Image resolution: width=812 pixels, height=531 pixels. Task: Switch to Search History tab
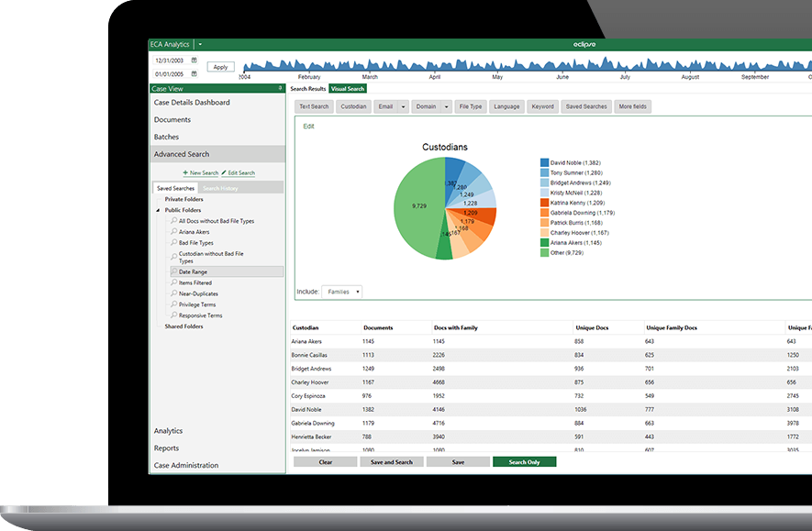(220, 188)
